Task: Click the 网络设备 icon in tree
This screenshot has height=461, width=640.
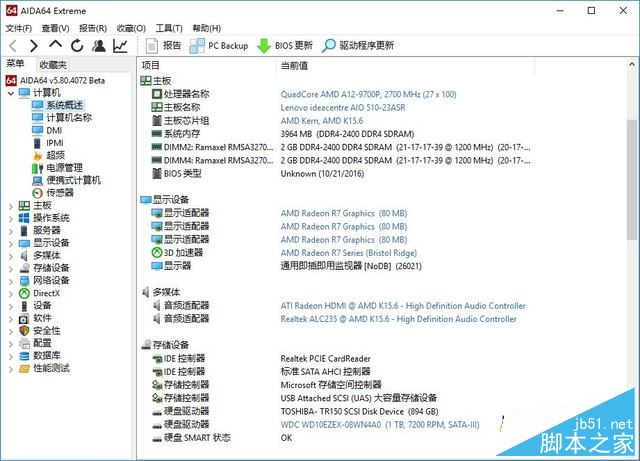Action: pos(24,281)
